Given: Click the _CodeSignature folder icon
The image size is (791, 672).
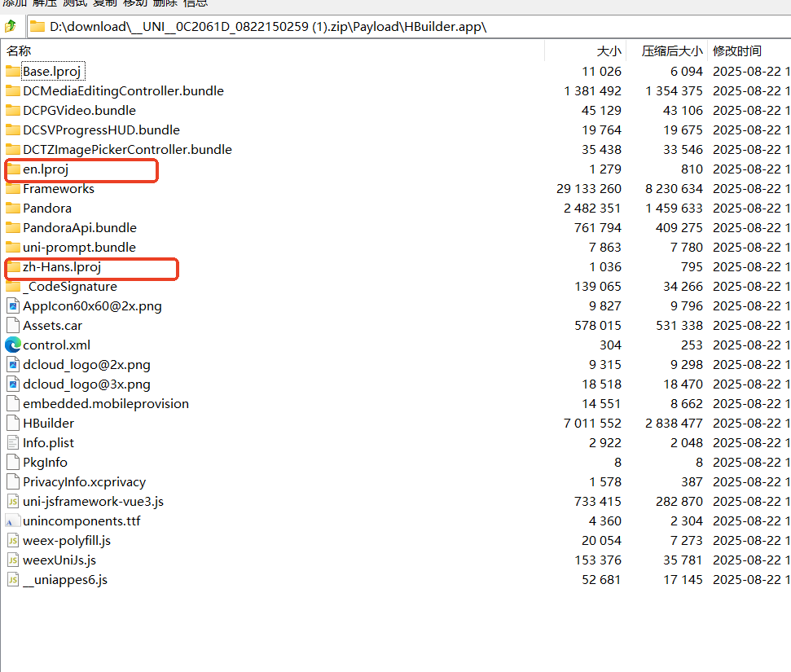Looking at the screenshot, I should (13, 287).
